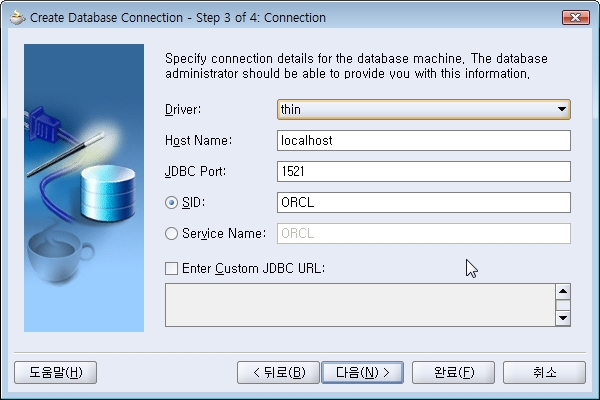This screenshot has height=400, width=600.
Task: Close the Create Database Connection dialog
Action: tap(575, 17)
